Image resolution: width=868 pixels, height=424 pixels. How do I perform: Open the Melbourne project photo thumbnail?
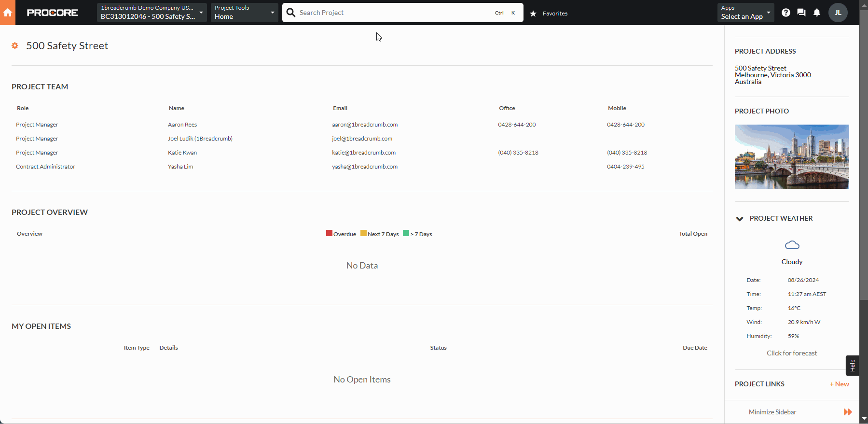(792, 156)
